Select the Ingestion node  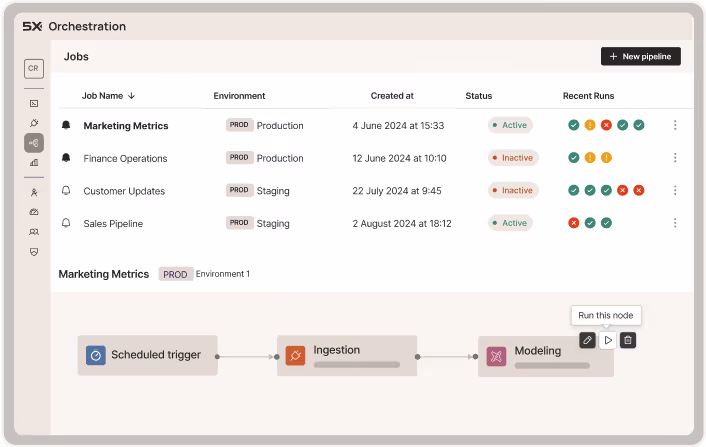pyautogui.click(x=347, y=355)
